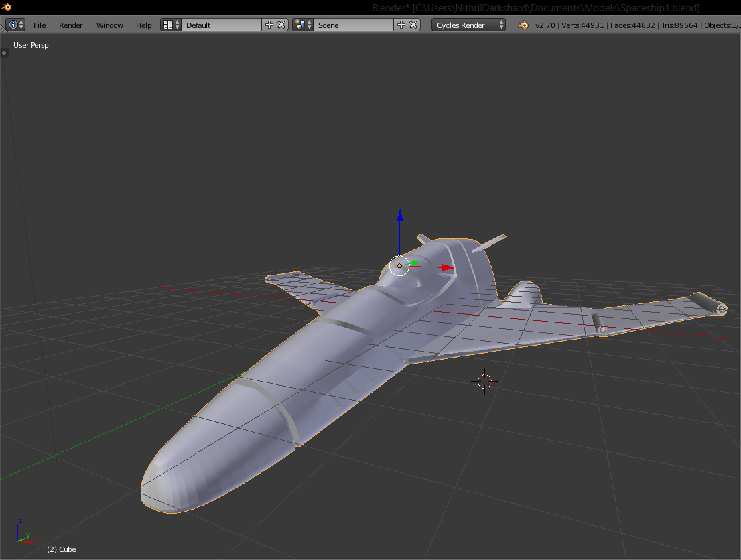Click the v2.70 version text
Viewport: 741px width, 560px height.
click(x=545, y=25)
